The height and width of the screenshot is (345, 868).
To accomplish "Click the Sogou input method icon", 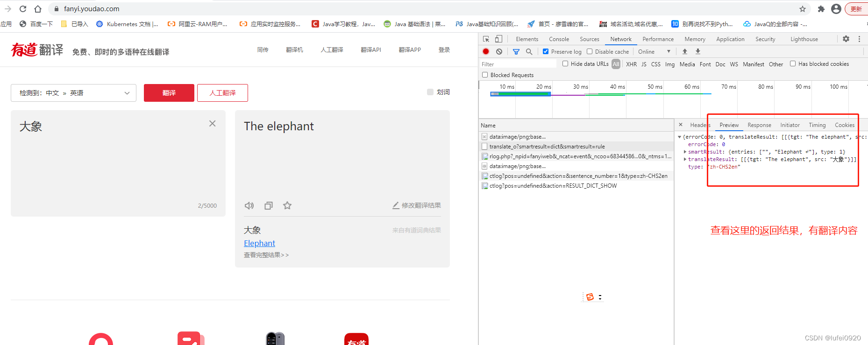I will pyautogui.click(x=590, y=297).
